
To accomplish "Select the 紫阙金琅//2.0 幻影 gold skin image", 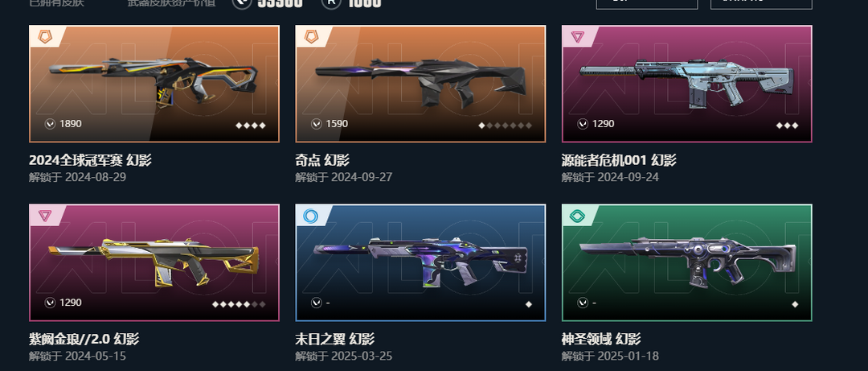I will tap(154, 262).
